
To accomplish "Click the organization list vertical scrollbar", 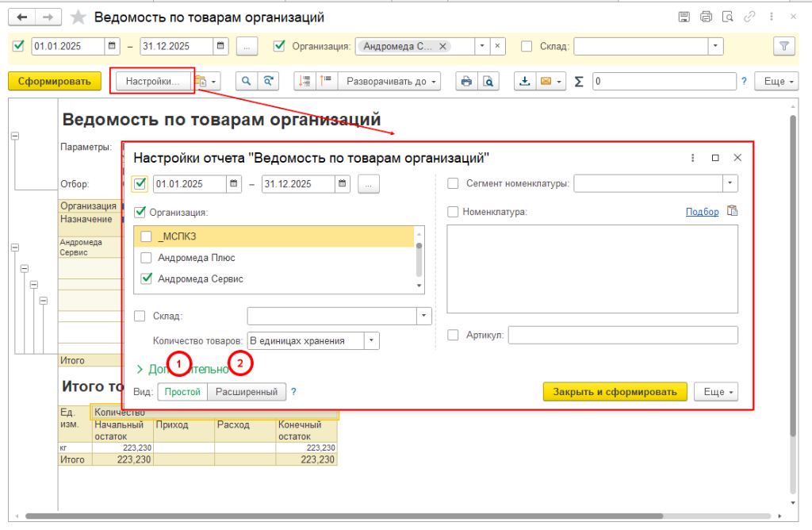I will coord(419,258).
